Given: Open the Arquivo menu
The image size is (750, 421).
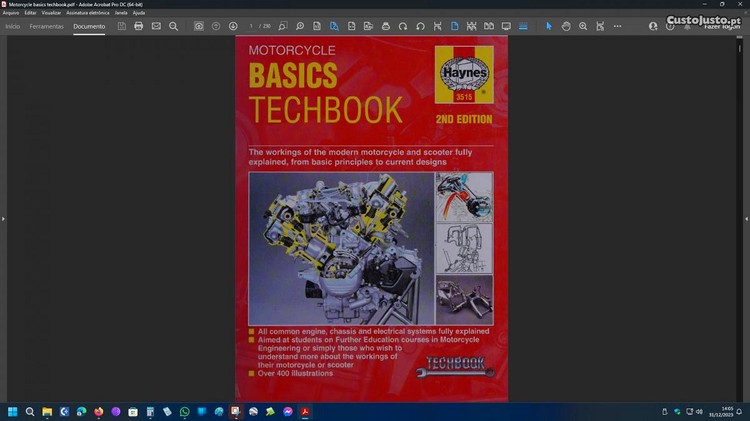Looking at the screenshot, I should click(x=11, y=12).
